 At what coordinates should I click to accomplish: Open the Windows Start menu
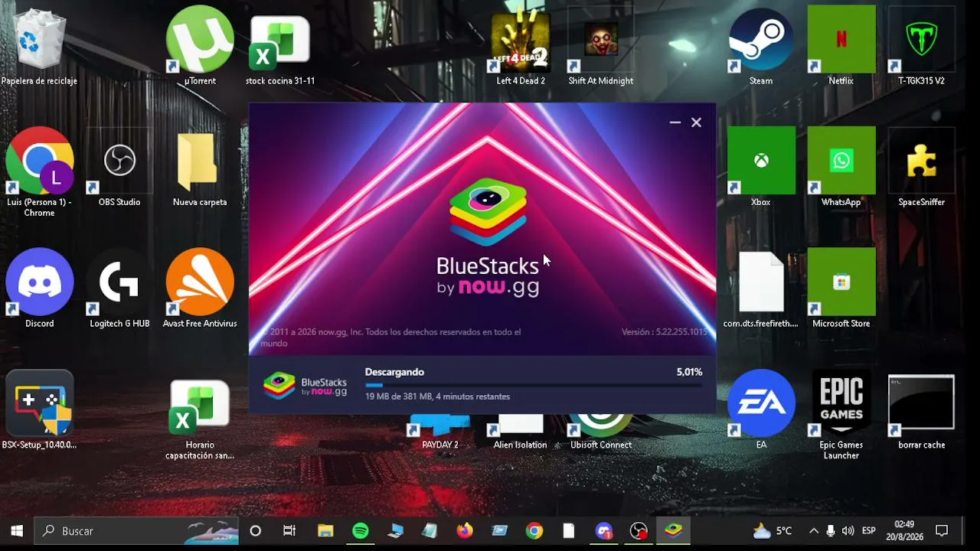17,530
